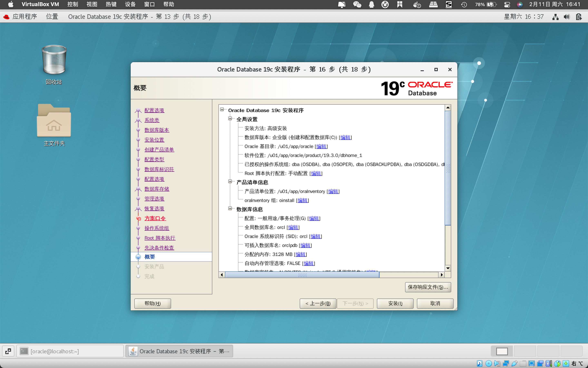588x368 pixels.
Task: Click the vertical scrollbar thumb
Action: click(x=448, y=168)
